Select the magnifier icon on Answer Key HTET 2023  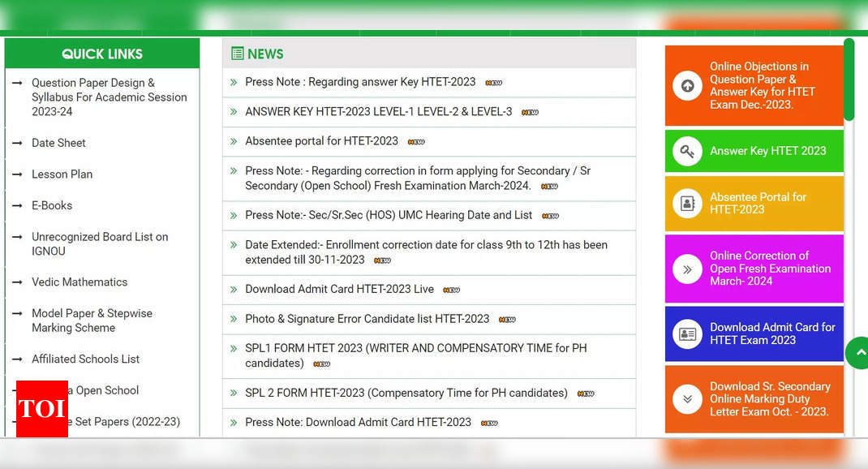687,151
